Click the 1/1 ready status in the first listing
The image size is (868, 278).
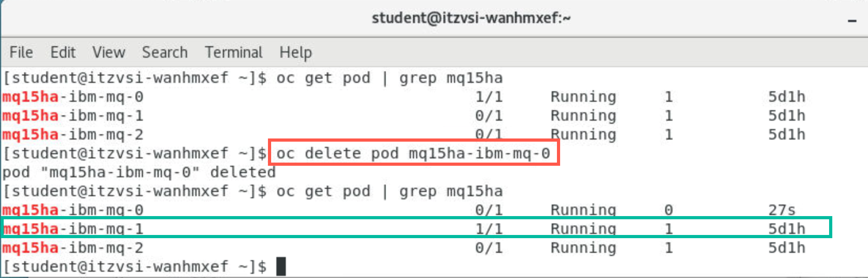click(489, 97)
